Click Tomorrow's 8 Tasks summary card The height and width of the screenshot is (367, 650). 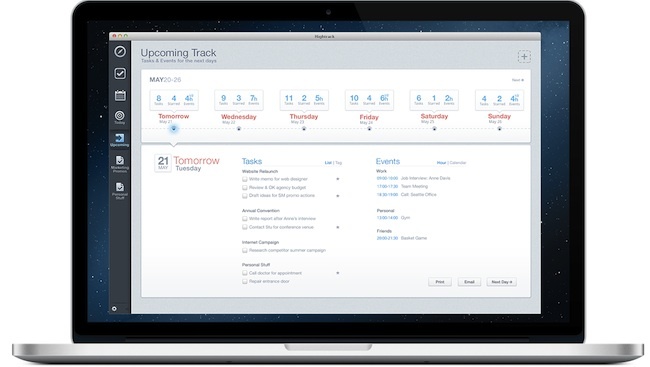point(174,100)
